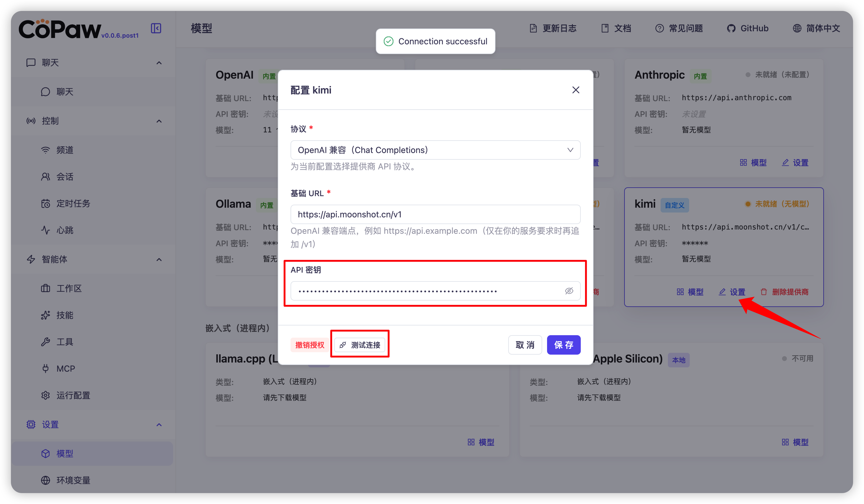Click 取消 to cancel the dialog
The image size is (864, 504).
point(525,345)
